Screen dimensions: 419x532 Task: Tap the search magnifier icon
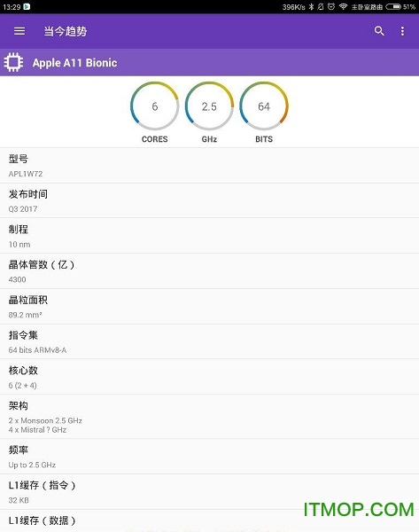pos(379,31)
